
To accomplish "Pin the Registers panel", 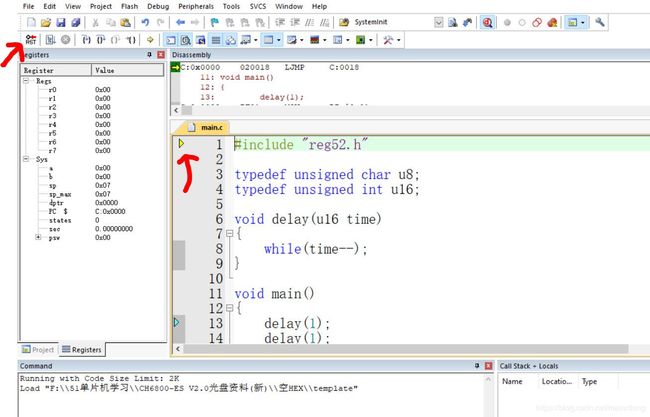I will tap(149, 55).
